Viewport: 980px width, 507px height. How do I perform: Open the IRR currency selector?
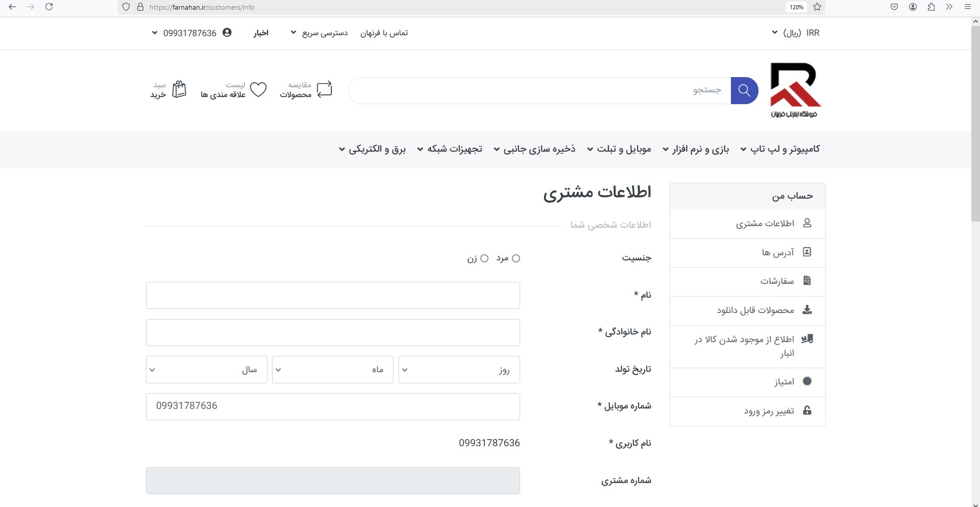tap(796, 33)
